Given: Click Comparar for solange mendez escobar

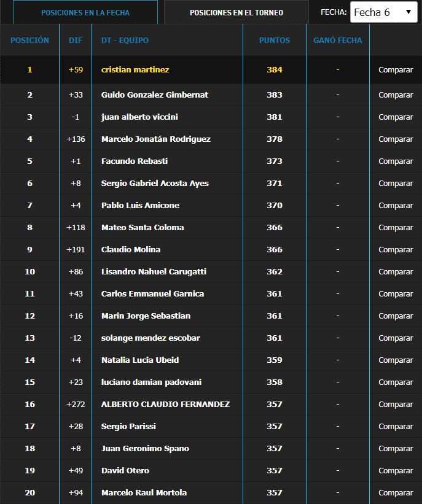Looking at the screenshot, I should pyautogui.click(x=396, y=338).
